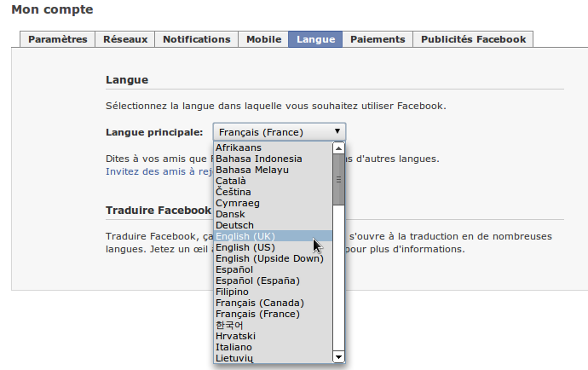Viewport: 588px width, 370px height.
Task: Follow the Invitez des amis link
Action: [x=159, y=171]
